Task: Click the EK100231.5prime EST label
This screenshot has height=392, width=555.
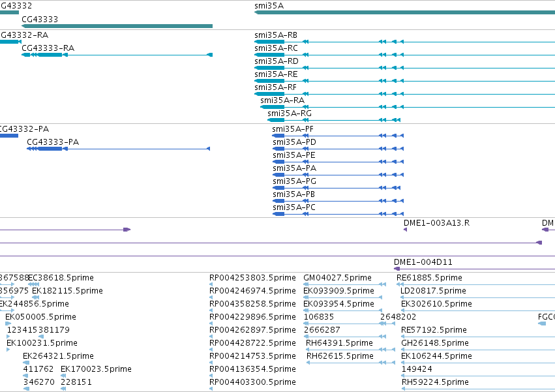Action: (x=42, y=343)
